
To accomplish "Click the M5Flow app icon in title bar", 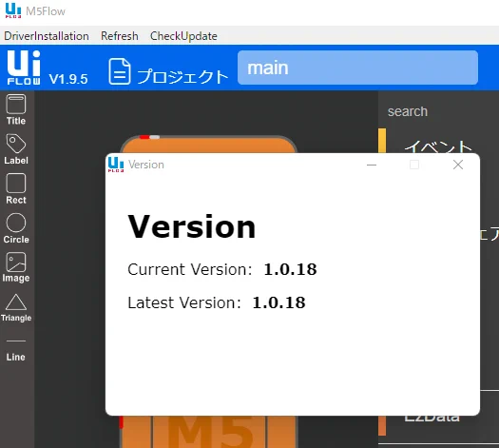I will pyautogui.click(x=13, y=10).
